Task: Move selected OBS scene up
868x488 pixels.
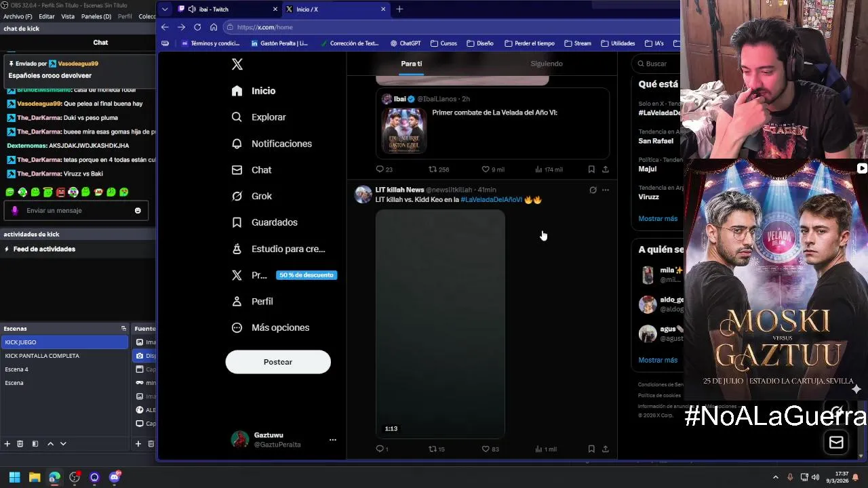Action: (x=50, y=444)
